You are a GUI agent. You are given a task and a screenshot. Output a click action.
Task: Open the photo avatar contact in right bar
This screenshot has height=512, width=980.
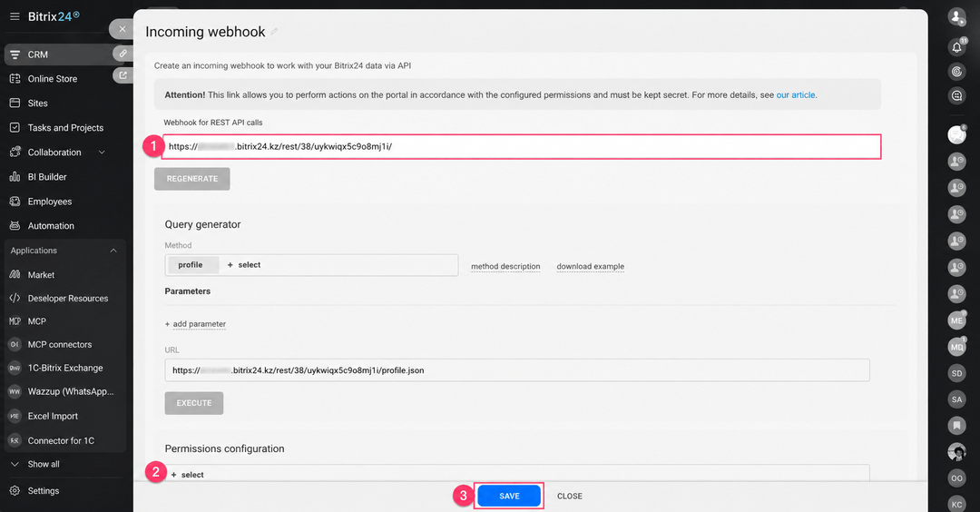[957, 452]
